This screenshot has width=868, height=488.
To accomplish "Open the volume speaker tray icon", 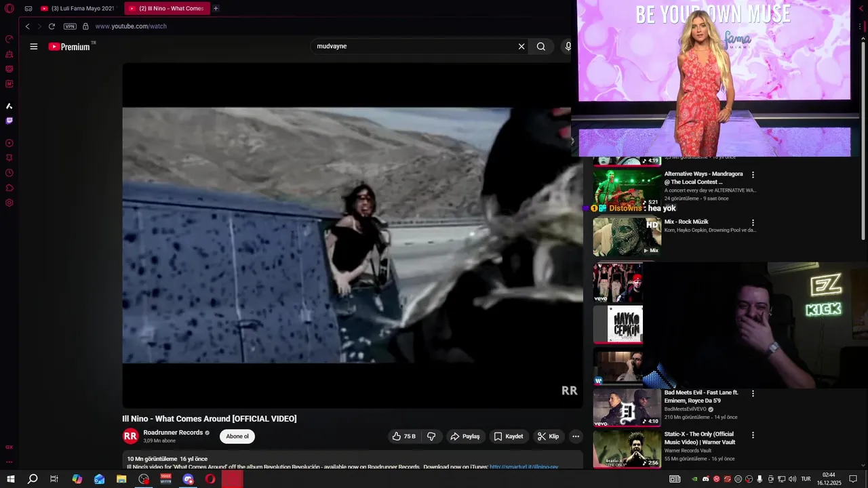I will coord(792,479).
